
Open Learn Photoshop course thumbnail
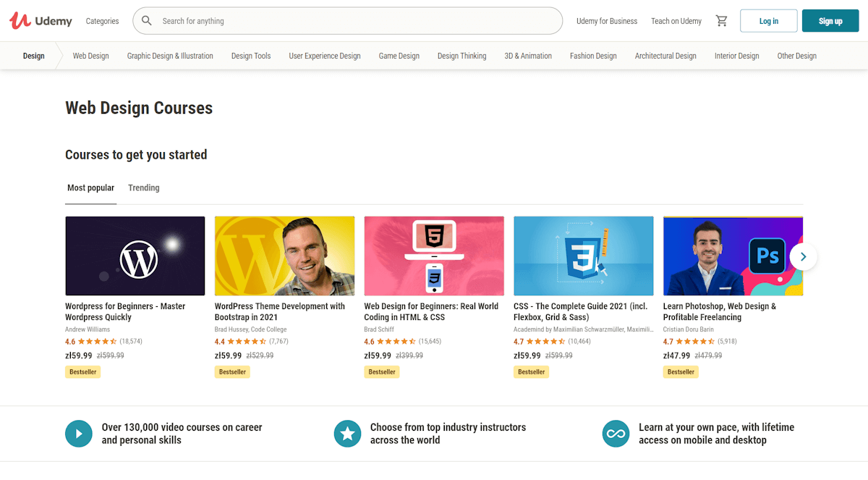coord(733,256)
